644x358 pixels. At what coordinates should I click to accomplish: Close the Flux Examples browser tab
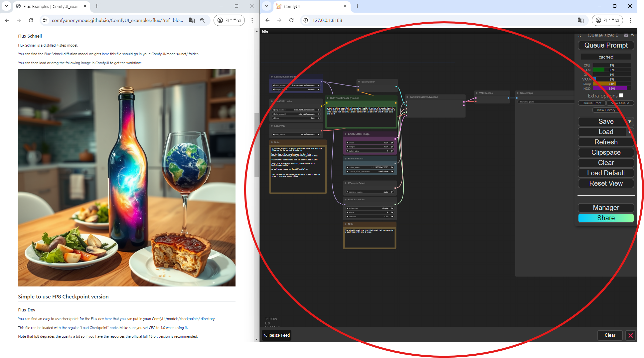tap(85, 6)
